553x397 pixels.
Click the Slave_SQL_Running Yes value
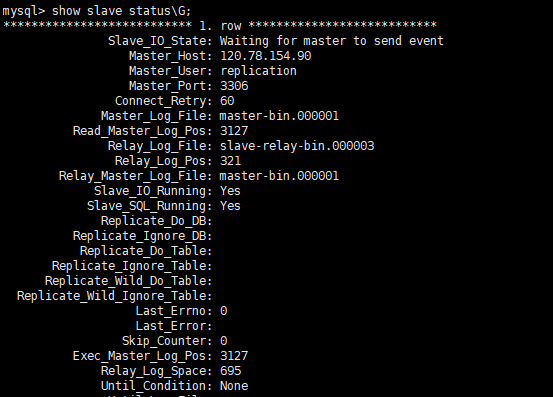click(x=230, y=206)
